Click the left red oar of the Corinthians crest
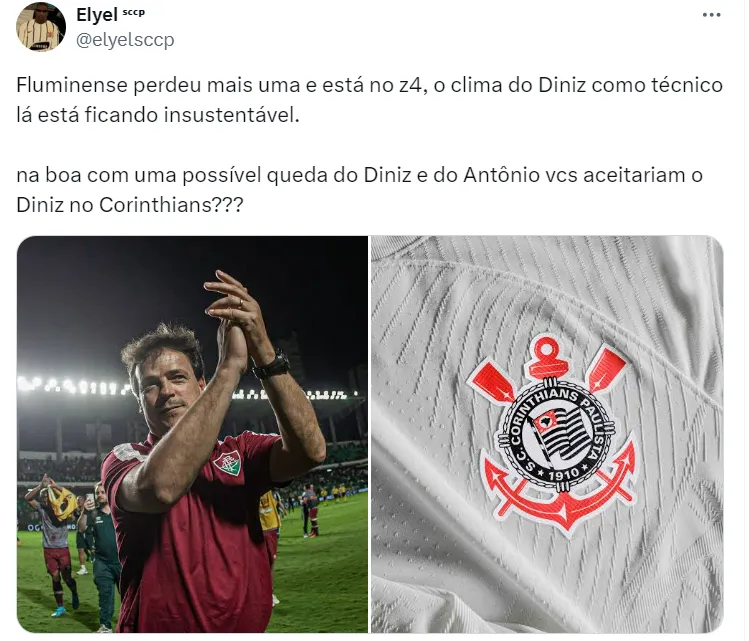The width and height of the screenshot is (749, 641). [491, 383]
